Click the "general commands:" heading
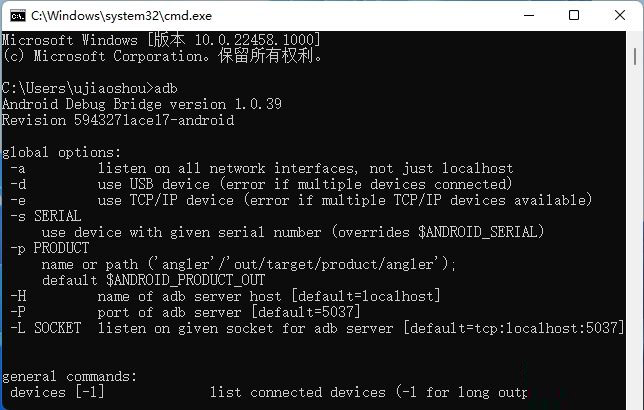The width and height of the screenshot is (644, 410). pos(70,376)
